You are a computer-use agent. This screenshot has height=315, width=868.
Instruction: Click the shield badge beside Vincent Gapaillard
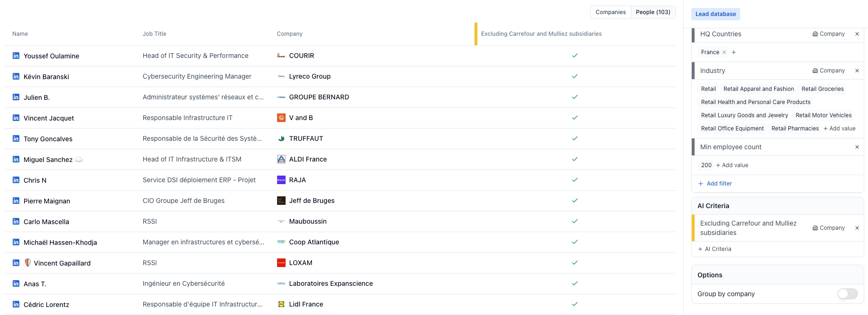point(28,263)
